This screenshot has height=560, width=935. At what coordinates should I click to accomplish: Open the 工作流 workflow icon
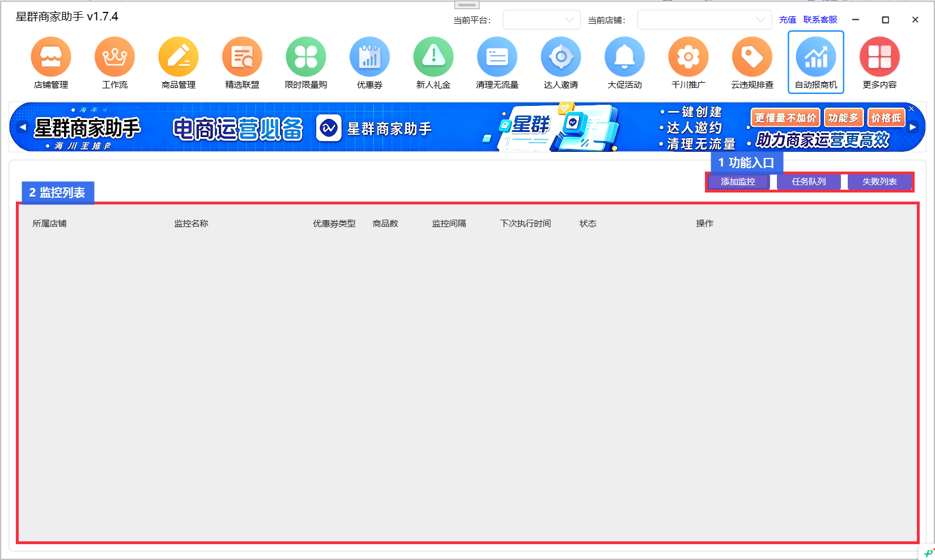click(x=114, y=57)
